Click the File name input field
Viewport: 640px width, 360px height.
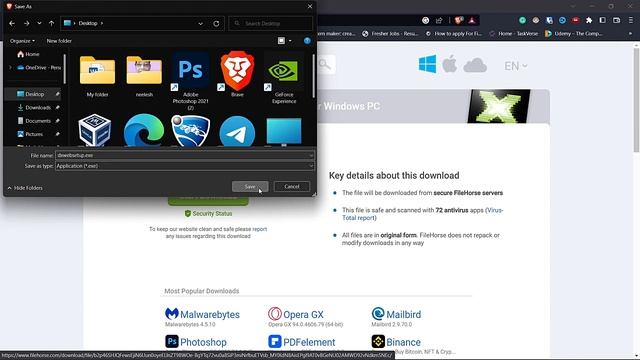pos(182,156)
